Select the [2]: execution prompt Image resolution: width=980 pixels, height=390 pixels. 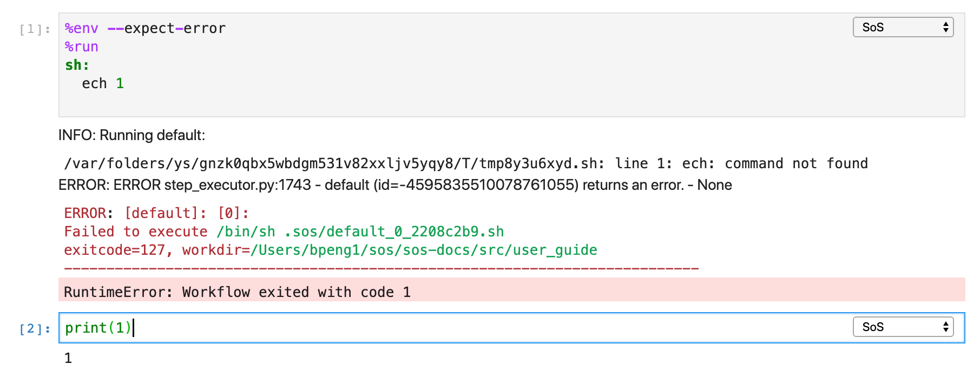coord(34,328)
